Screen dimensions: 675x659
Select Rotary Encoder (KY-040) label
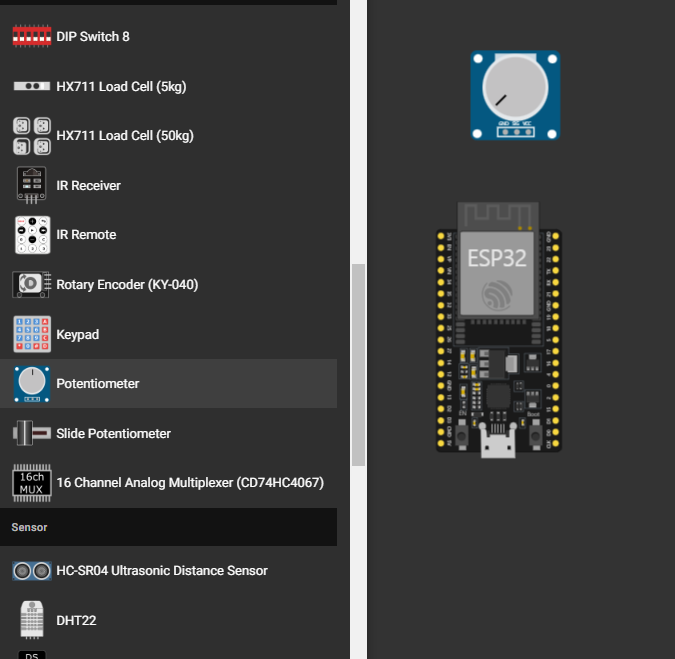[x=127, y=285]
